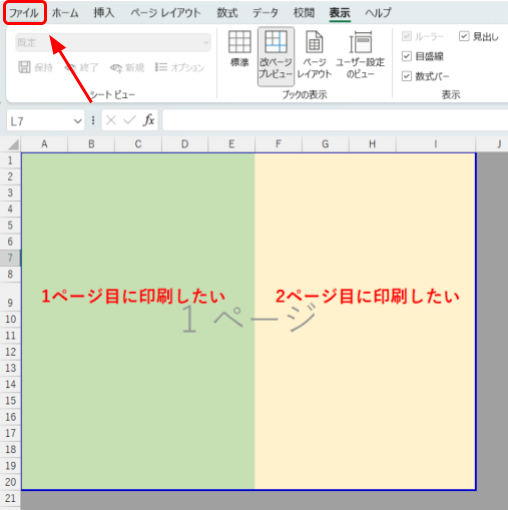Open the ファイル tab
The image size is (508, 510).
point(24,13)
